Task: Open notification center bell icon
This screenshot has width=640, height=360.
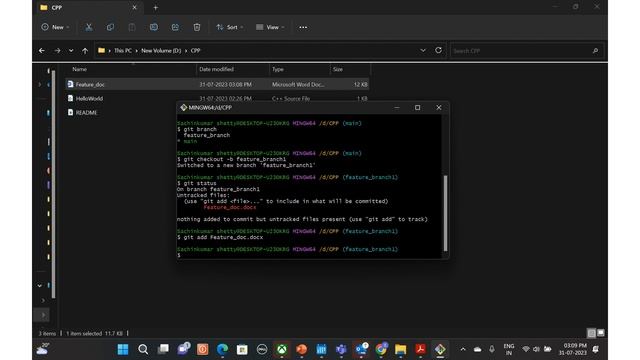Action: point(596,349)
